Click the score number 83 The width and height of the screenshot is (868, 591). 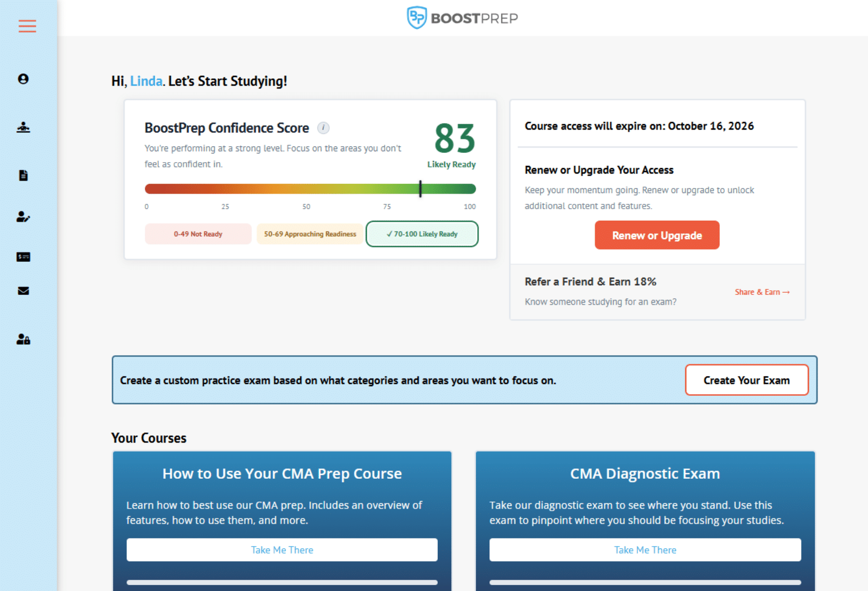click(455, 139)
